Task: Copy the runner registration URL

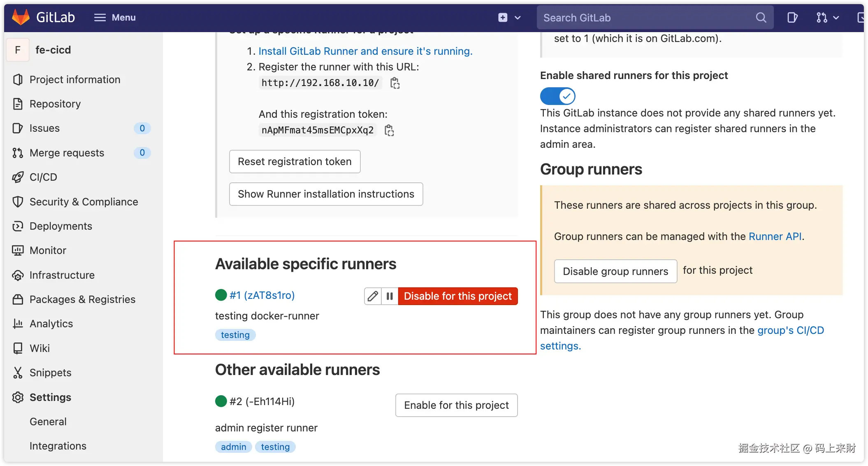Action: [x=395, y=83]
